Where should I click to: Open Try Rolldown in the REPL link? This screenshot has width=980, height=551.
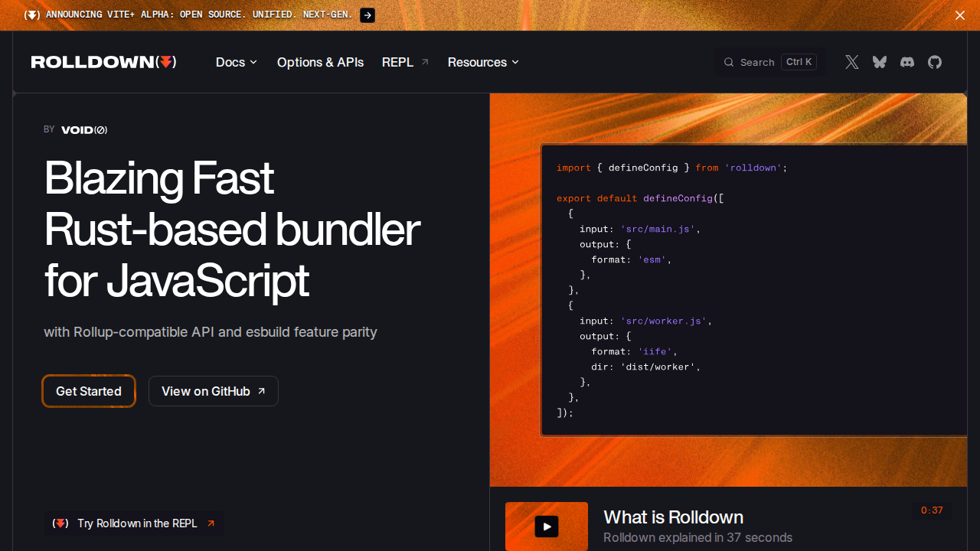click(x=135, y=523)
